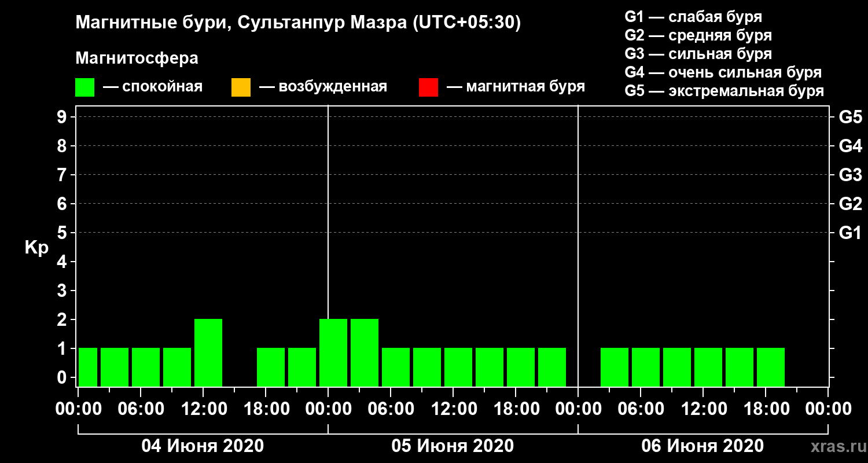Click the right-axis 'G2' label

point(851,204)
